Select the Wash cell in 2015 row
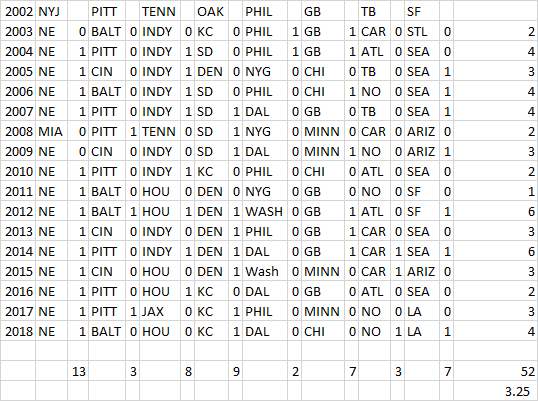This screenshot has height=401, width=538. tap(265, 272)
